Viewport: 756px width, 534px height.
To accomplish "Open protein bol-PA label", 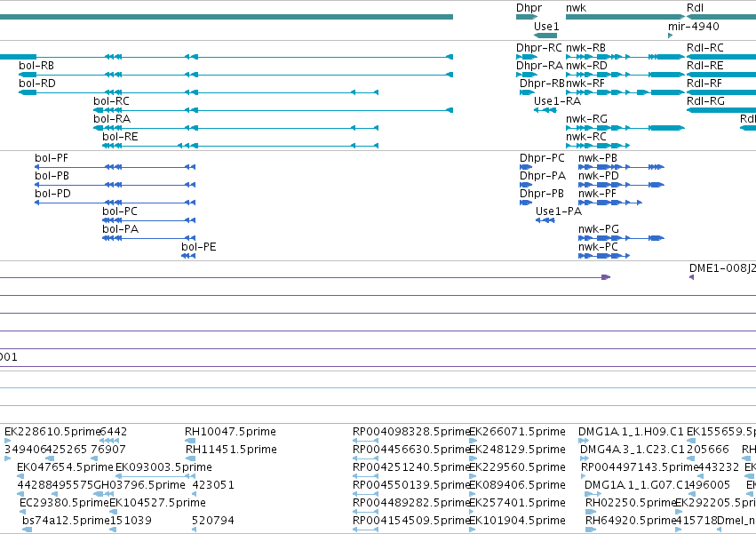I will 120,229.
